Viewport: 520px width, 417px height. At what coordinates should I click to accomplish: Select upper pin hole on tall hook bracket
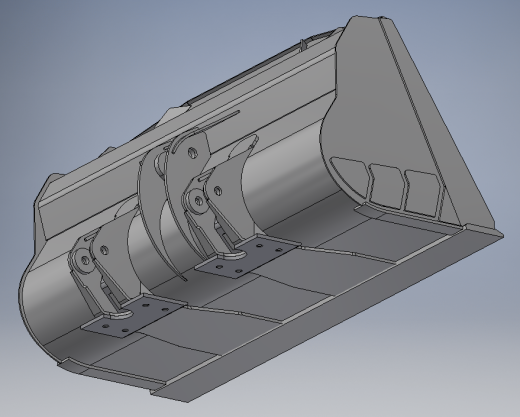click(x=192, y=153)
